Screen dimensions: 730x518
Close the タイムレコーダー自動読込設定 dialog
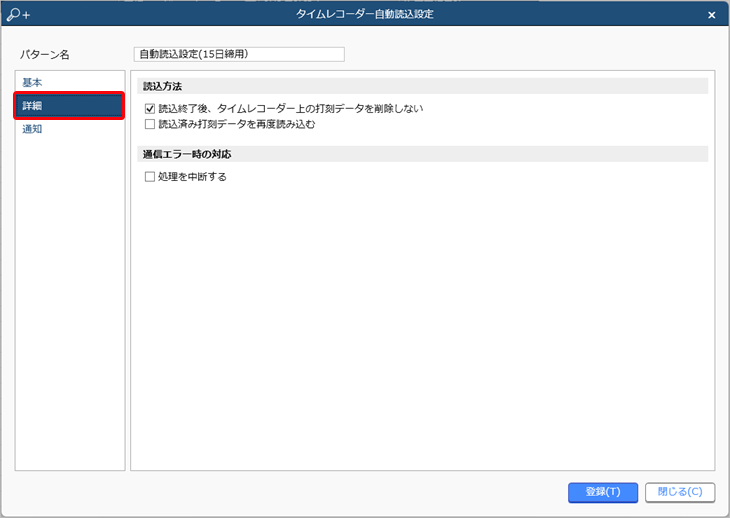coord(711,15)
